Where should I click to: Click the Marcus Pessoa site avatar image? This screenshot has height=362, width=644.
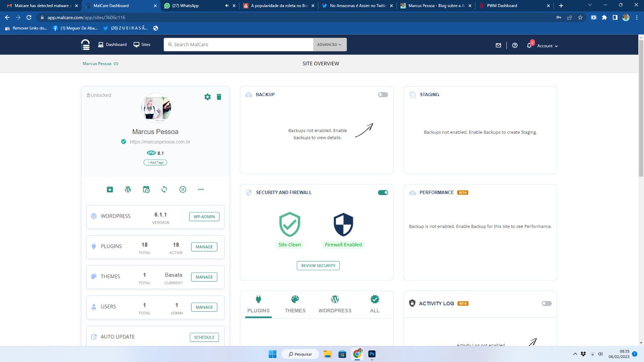pyautogui.click(x=156, y=108)
